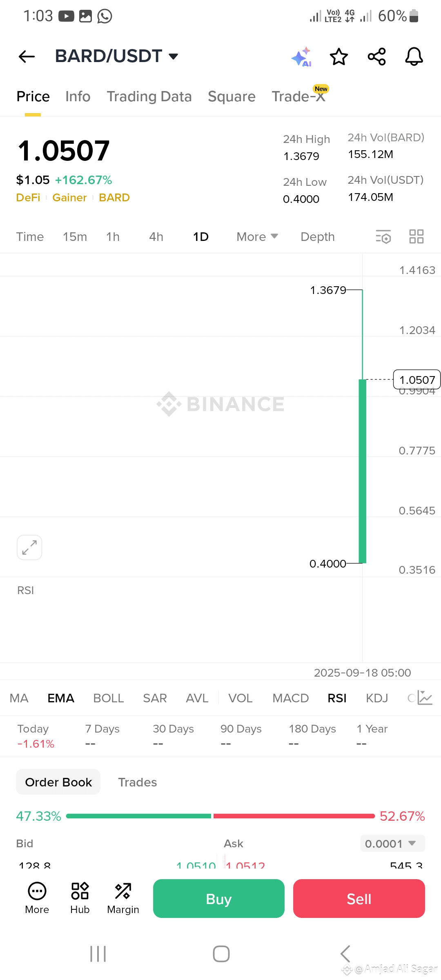The image size is (441, 980).
Task: Add BARD/USDT to favorites star
Action: (x=339, y=57)
